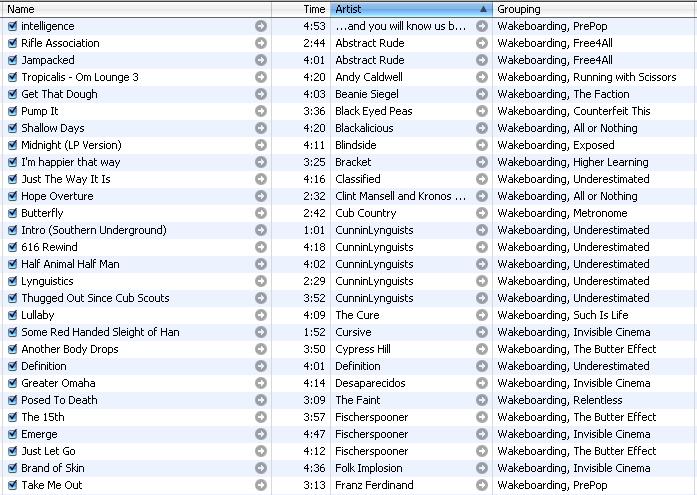This screenshot has width=697, height=495.
Task: Uncheck the Brand of Skin track
Action: (12, 468)
